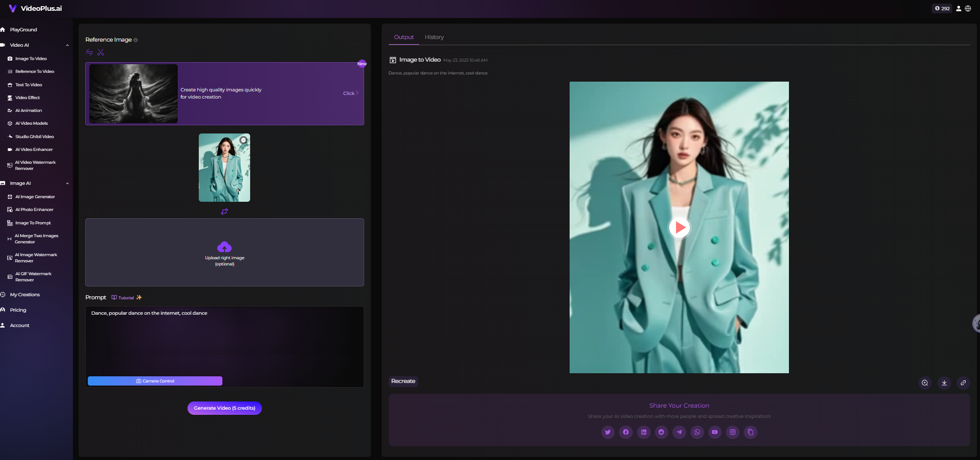Click the Instagram share icon
Viewport: 980px width, 460px height.
pyautogui.click(x=732, y=432)
